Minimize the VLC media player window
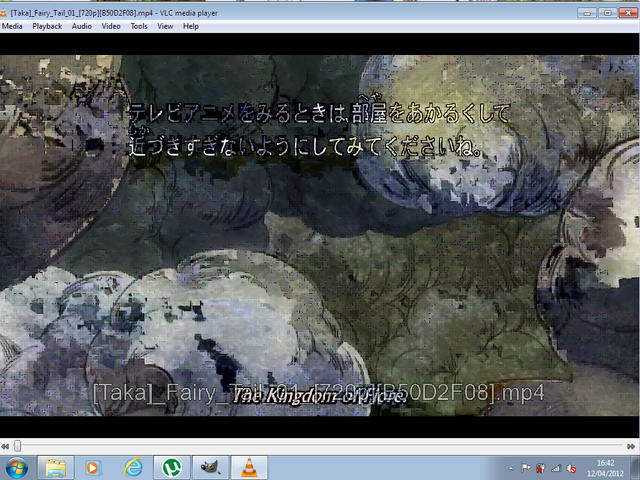 [x=587, y=13]
